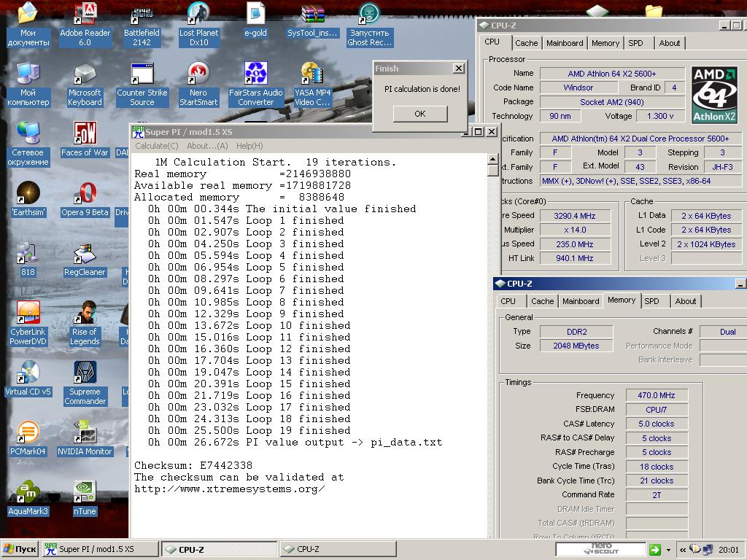Open About tab in lower CPU-Z window

tap(686, 301)
